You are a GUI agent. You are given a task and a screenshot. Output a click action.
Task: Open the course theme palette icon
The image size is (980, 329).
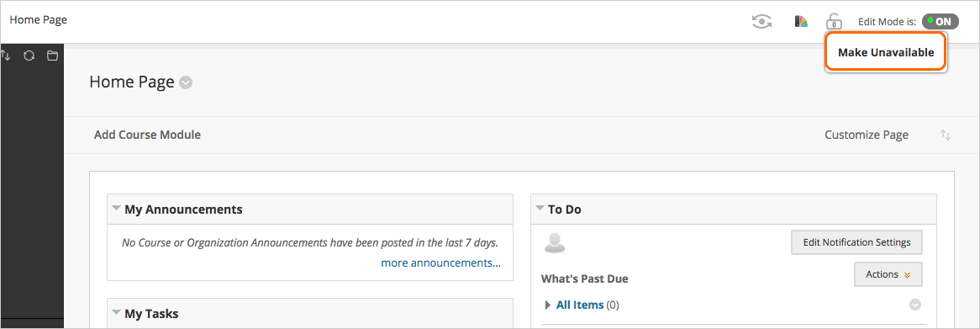[801, 22]
